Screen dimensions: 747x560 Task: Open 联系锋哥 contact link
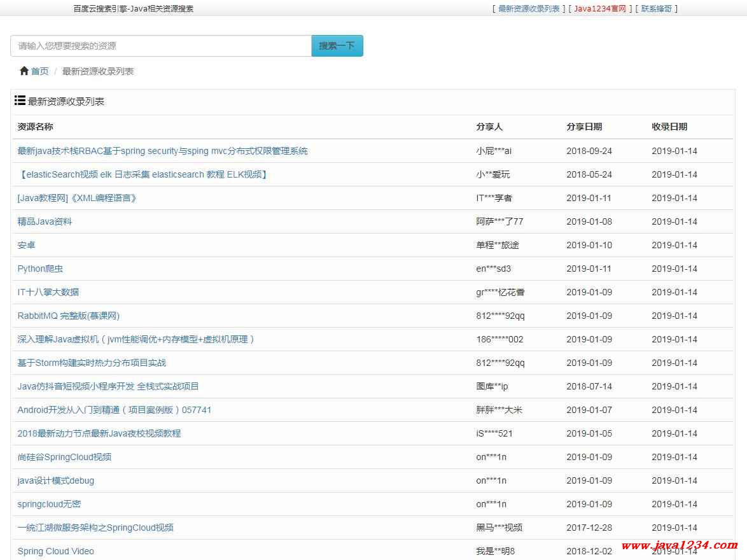(x=656, y=8)
